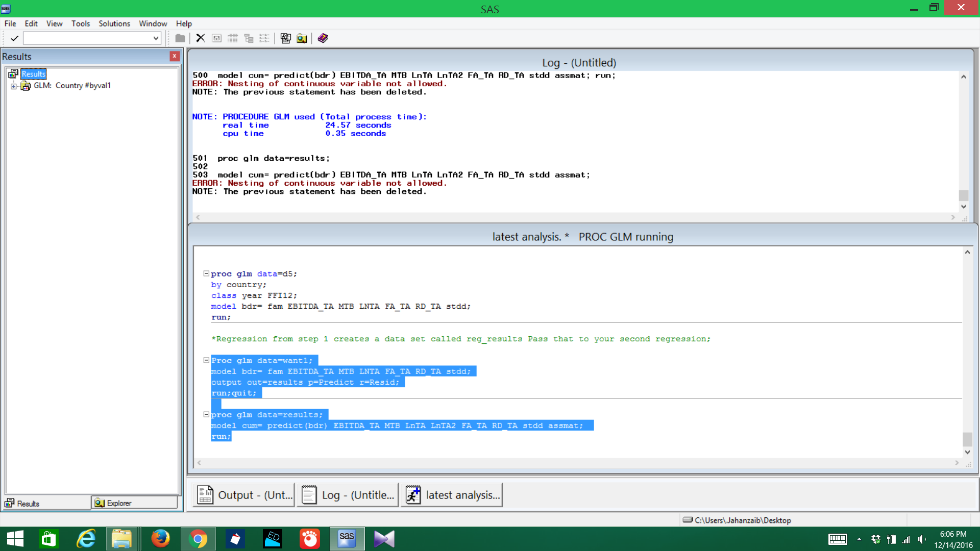Collapse the Proc glm data=want1 block
980x551 pixels.
[206, 360]
